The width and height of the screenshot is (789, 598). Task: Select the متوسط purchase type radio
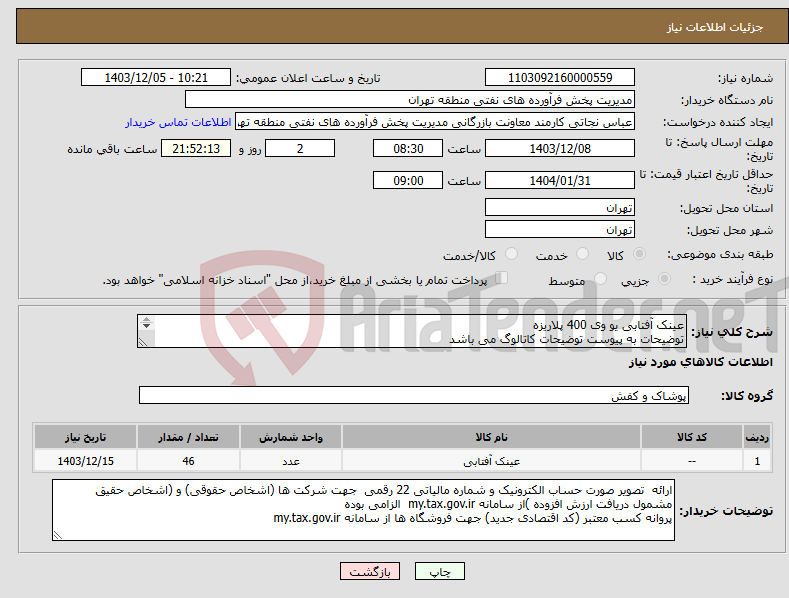coord(600,278)
